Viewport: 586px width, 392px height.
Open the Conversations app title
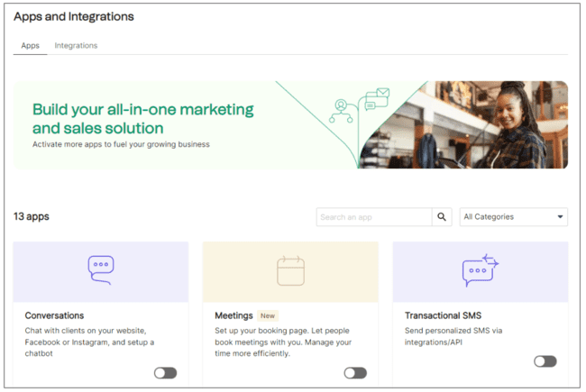pyautogui.click(x=55, y=316)
